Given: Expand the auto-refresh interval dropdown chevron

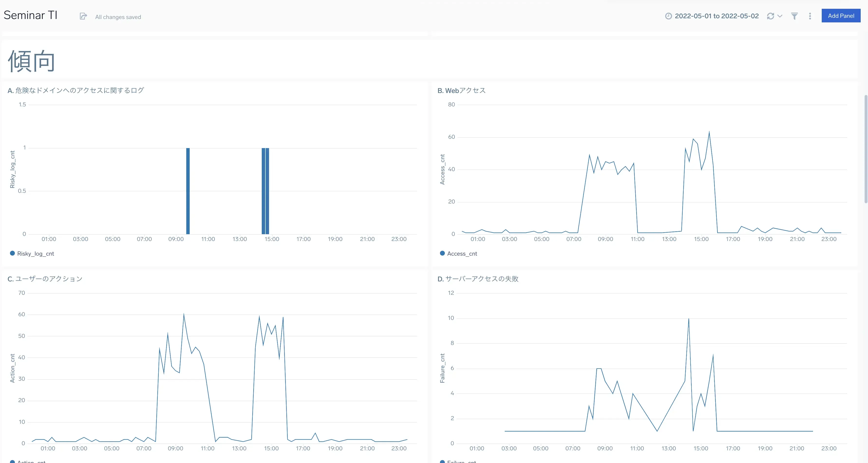Looking at the screenshot, I should coord(780,16).
